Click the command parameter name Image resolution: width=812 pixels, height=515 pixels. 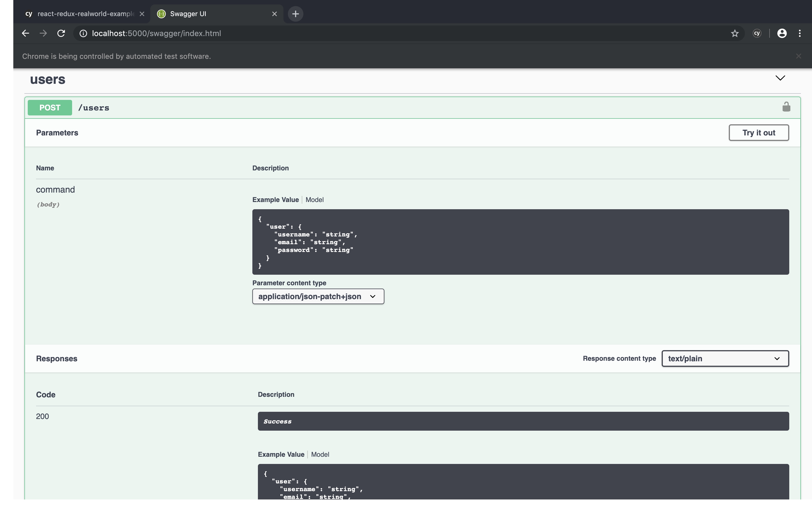(x=55, y=190)
